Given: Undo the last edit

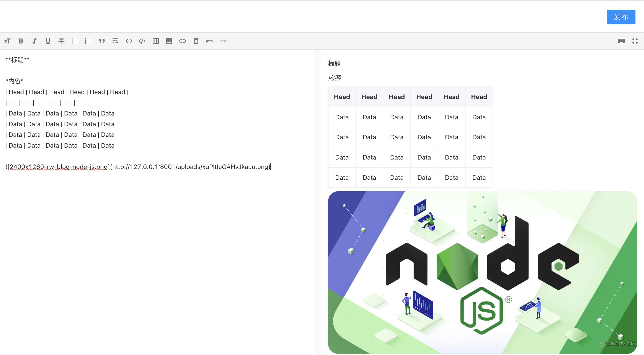Looking at the screenshot, I should pos(210,41).
